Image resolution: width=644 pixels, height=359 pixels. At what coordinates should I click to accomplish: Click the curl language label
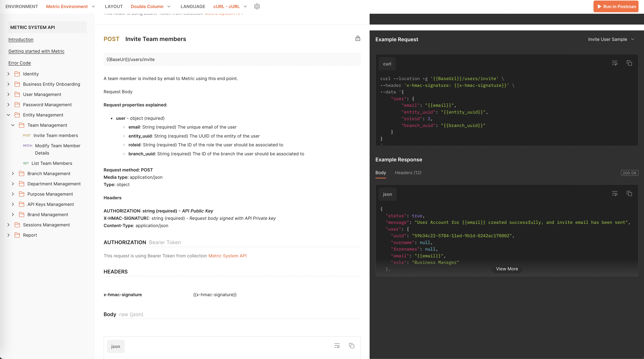pyautogui.click(x=387, y=64)
